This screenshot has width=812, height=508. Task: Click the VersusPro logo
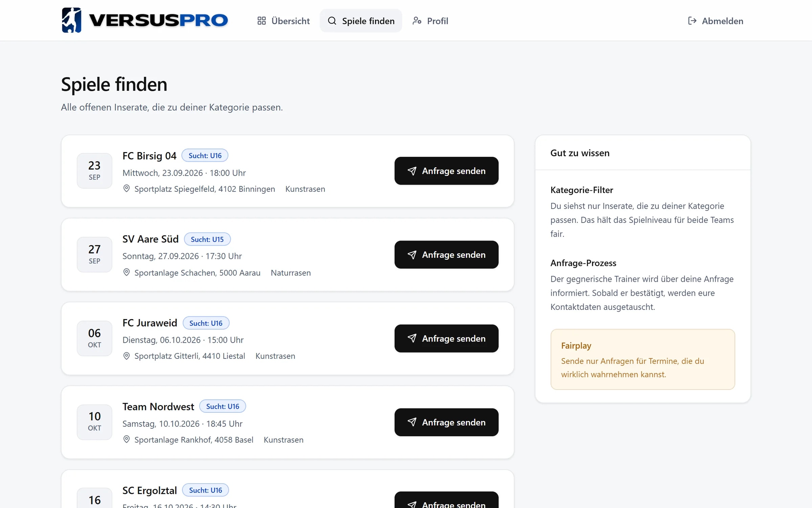tap(145, 20)
